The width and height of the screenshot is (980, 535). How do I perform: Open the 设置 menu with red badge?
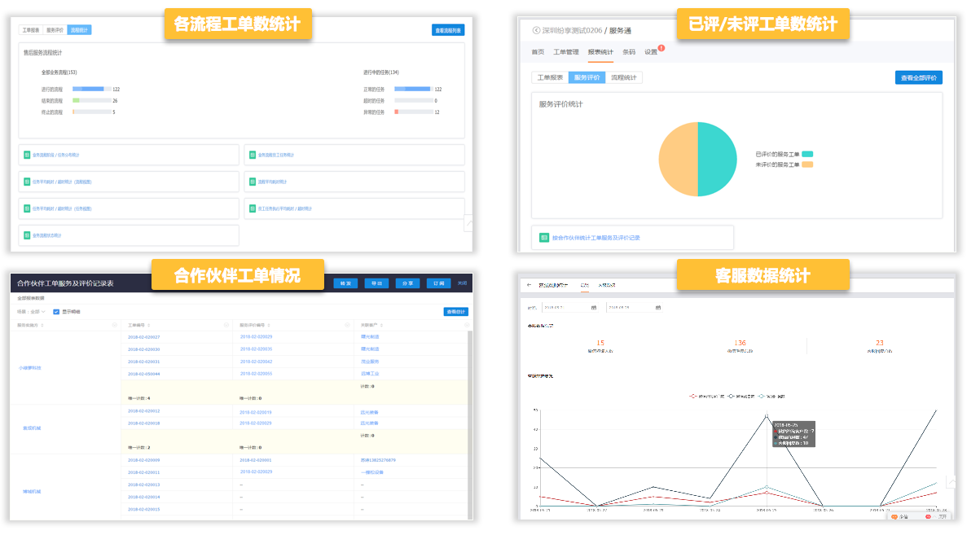click(x=651, y=51)
